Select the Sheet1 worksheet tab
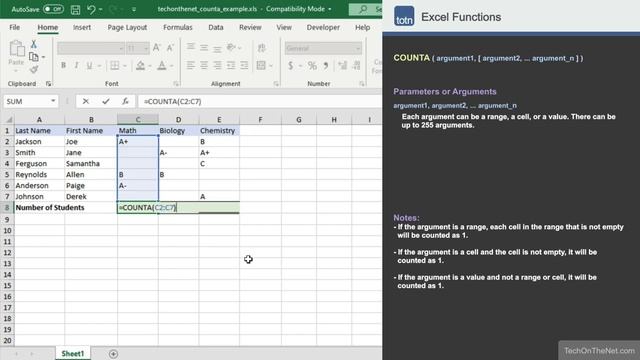Screen dimensions: 640x360 [73, 353]
